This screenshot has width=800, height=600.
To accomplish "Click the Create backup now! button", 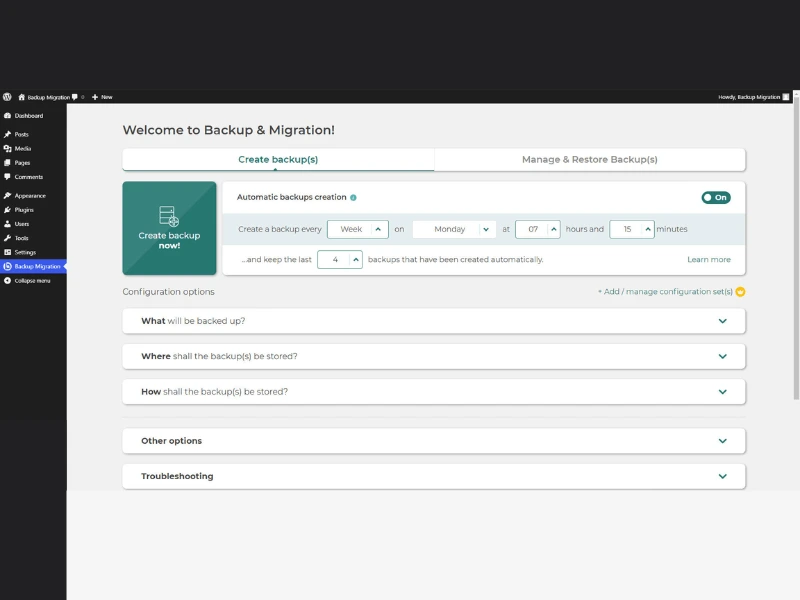I will [x=169, y=228].
